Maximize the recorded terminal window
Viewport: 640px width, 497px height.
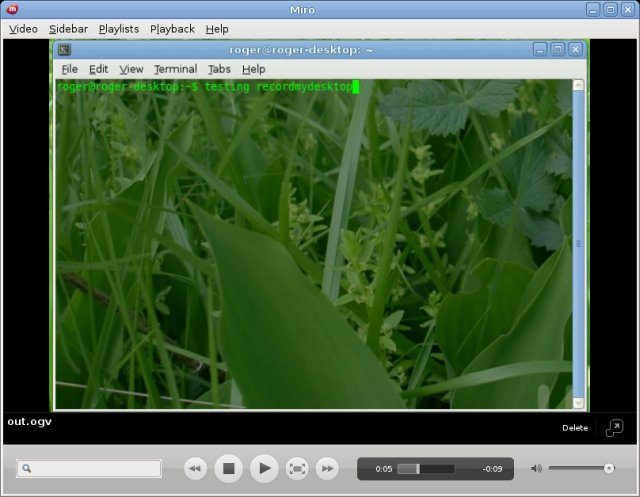tap(558, 49)
